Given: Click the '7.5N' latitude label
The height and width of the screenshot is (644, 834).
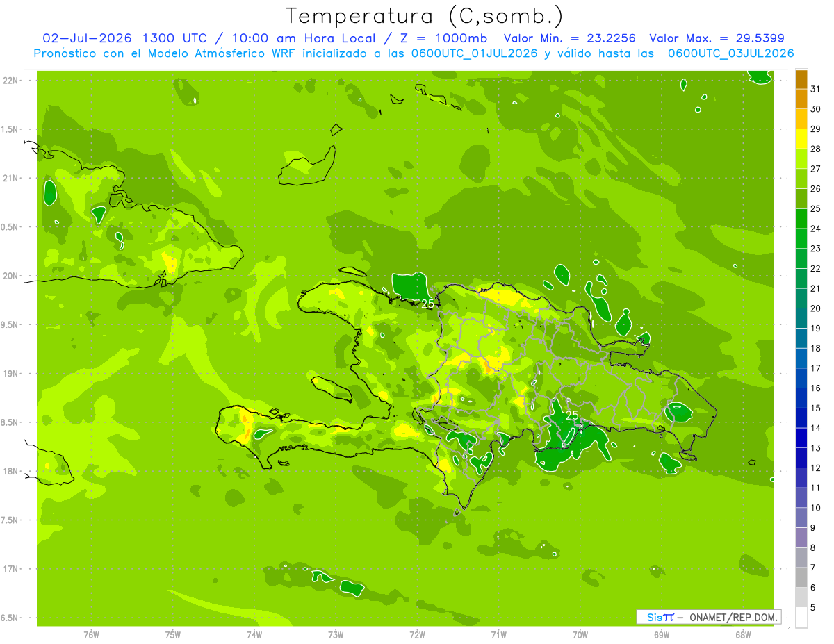Looking at the screenshot, I should [x=10, y=520].
